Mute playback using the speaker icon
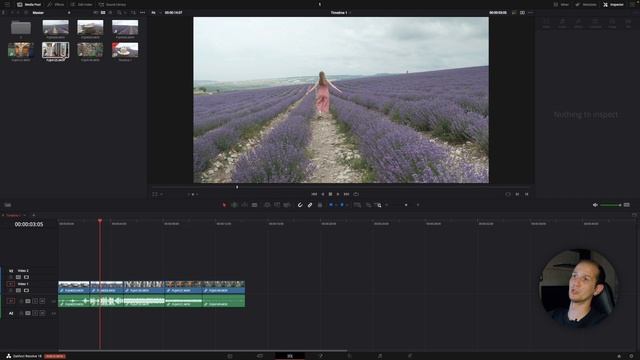Image resolution: width=640 pixels, height=360 pixels. [595, 205]
